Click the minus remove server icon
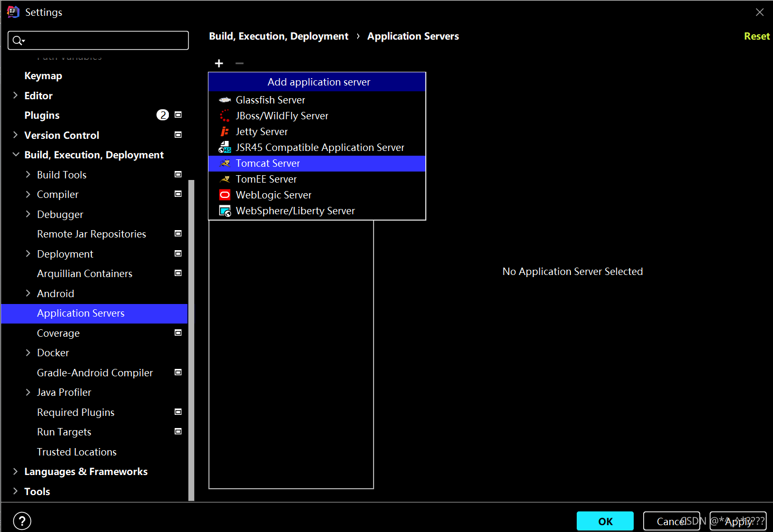Screen dimensions: 773x532 point(240,63)
